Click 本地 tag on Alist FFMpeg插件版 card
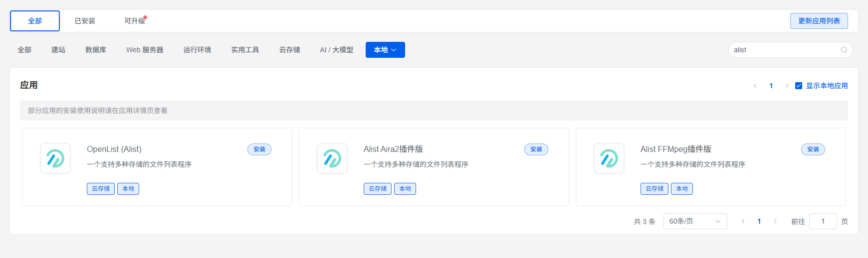 [x=682, y=189]
